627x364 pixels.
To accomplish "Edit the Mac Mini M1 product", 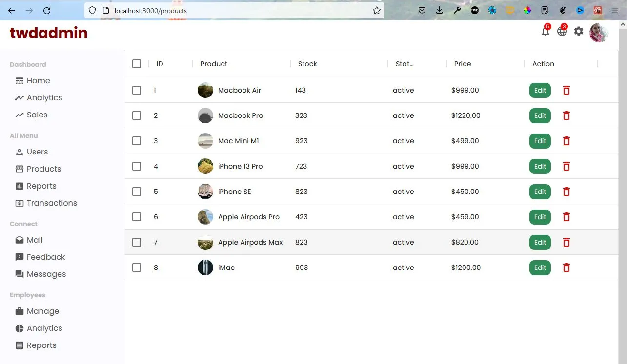I will pyautogui.click(x=540, y=141).
